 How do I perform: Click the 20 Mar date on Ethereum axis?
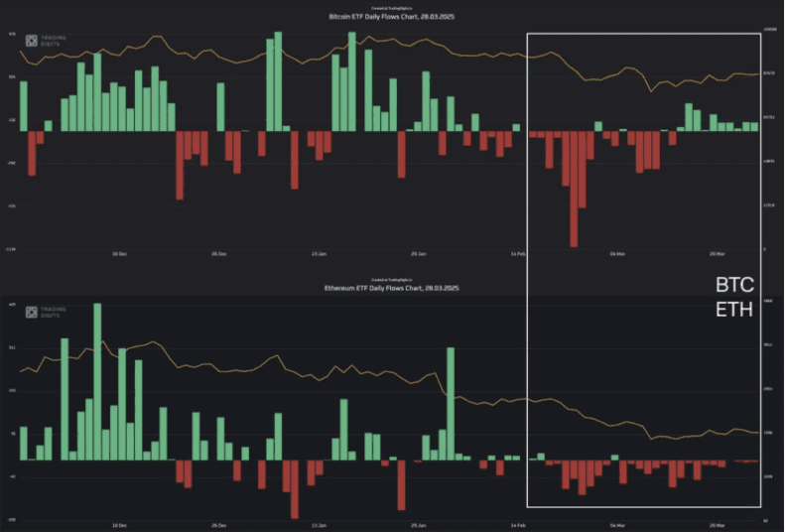coord(718,525)
